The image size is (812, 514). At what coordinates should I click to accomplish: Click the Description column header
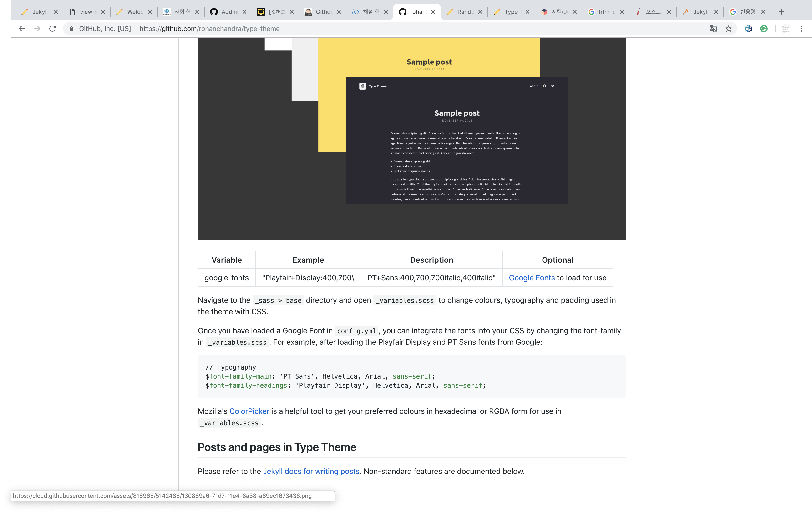coord(431,260)
